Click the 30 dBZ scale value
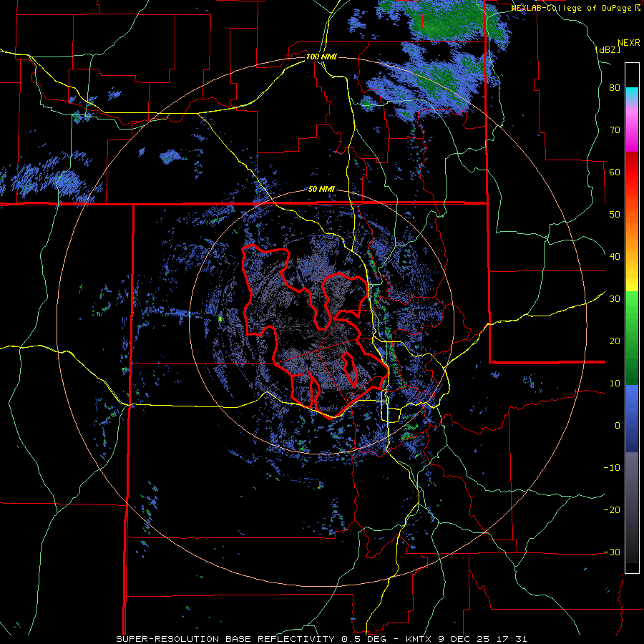This screenshot has height=644, width=644. (615, 299)
